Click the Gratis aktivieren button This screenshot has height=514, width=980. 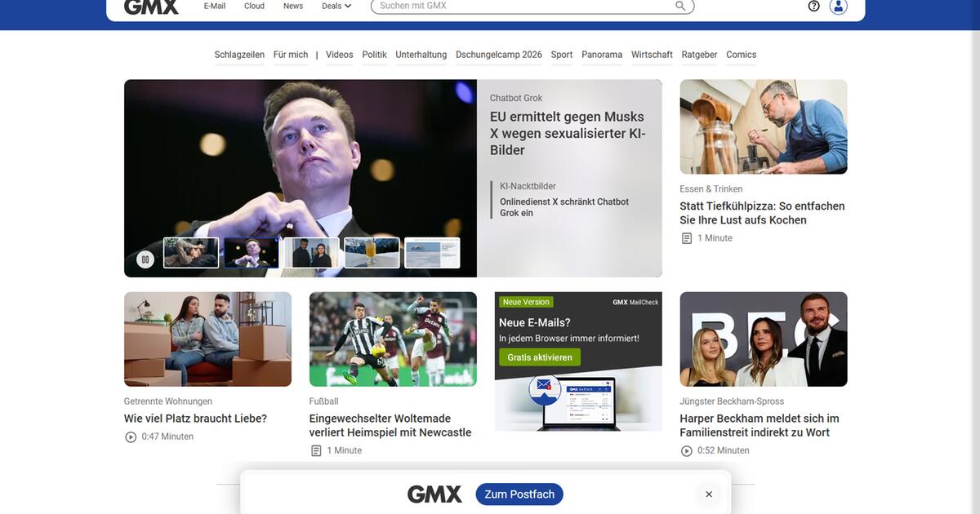[x=540, y=357]
